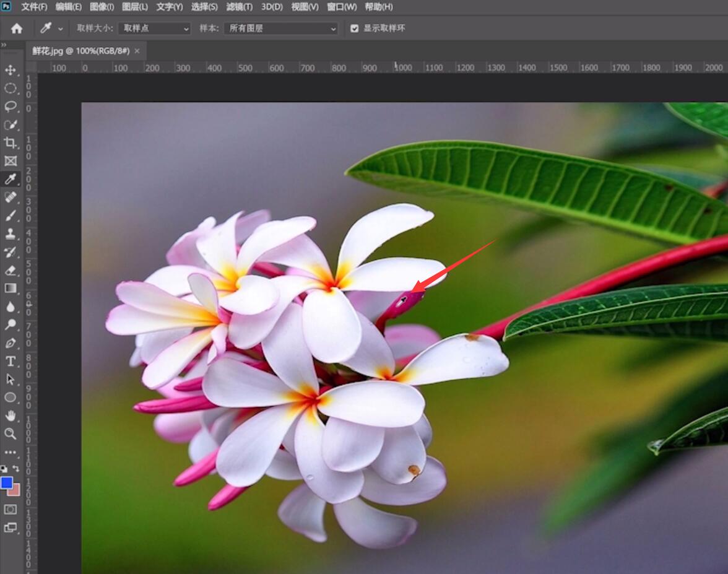This screenshot has width=728, height=574.
Task: Open the 图层(L) menu
Action: pos(135,7)
